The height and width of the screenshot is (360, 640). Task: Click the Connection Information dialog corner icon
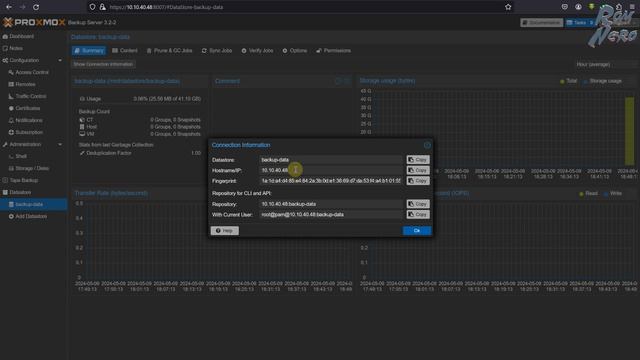click(x=427, y=145)
